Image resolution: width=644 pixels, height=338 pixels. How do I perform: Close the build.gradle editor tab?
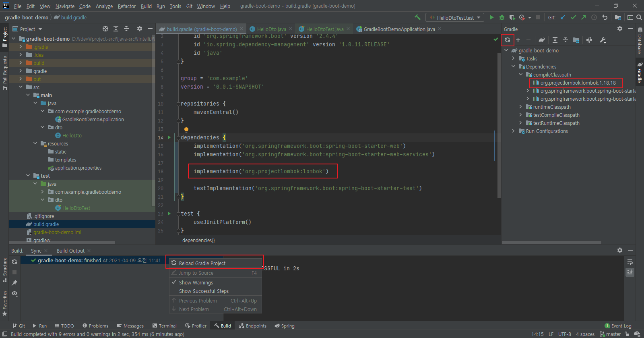242,29
